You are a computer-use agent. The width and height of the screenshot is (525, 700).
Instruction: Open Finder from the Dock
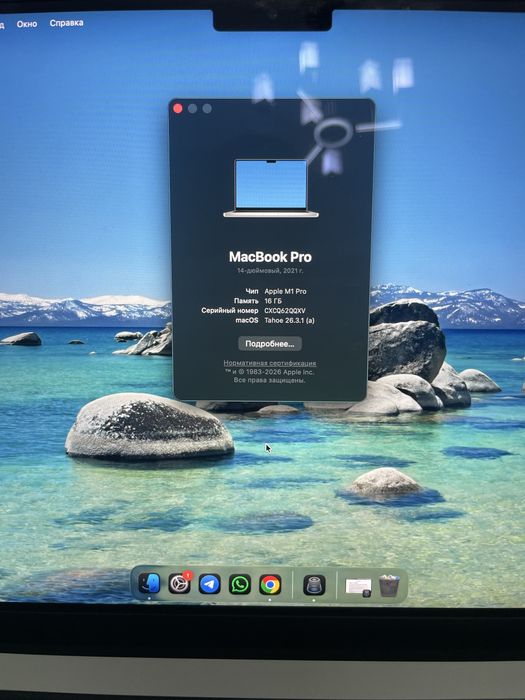149,583
